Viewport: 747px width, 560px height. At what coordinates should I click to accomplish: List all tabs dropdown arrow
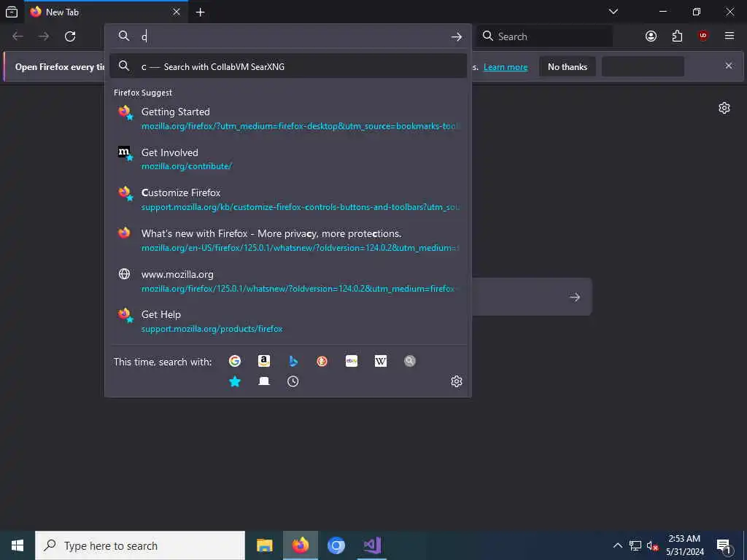pyautogui.click(x=614, y=12)
